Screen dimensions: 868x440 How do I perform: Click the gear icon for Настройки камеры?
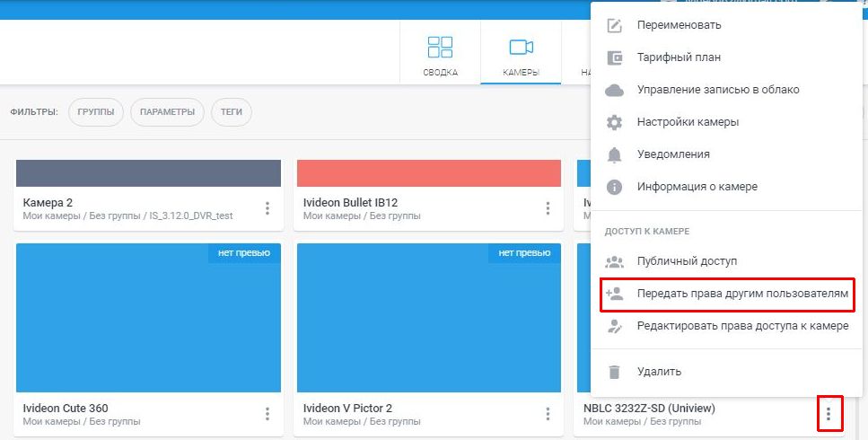(x=615, y=122)
